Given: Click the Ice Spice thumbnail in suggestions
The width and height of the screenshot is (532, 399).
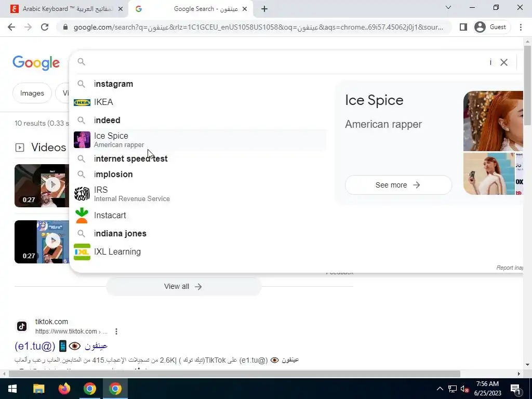Looking at the screenshot, I should (82, 140).
